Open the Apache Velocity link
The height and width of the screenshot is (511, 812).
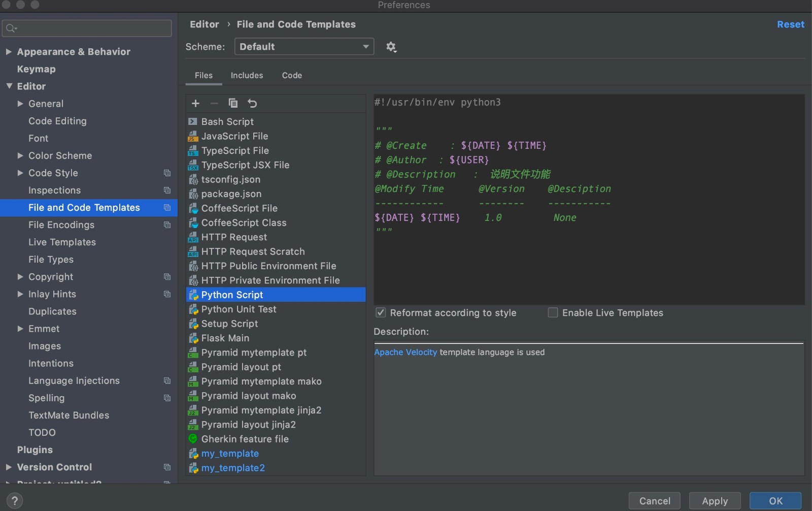point(405,352)
